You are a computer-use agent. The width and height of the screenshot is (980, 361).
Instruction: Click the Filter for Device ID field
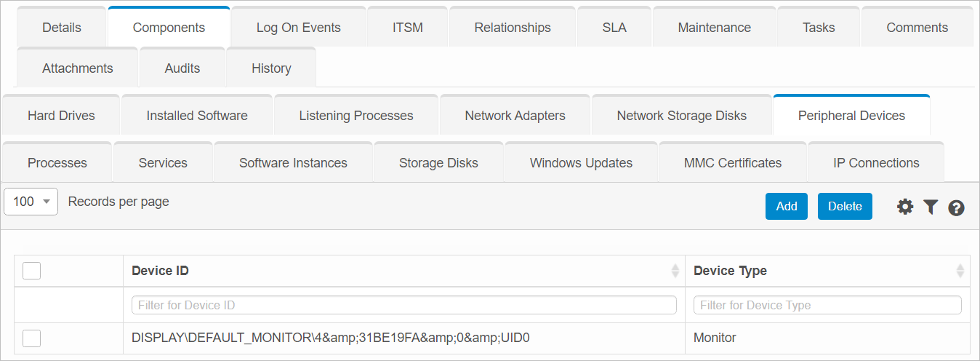[x=403, y=305]
